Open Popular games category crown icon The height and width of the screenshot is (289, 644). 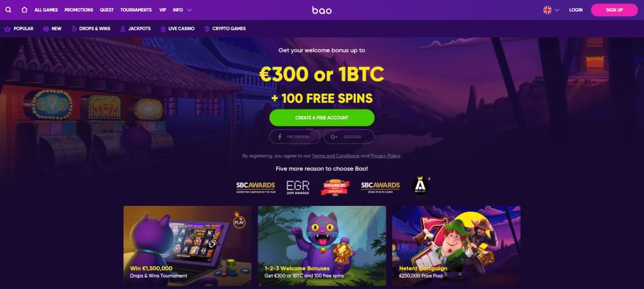7,29
